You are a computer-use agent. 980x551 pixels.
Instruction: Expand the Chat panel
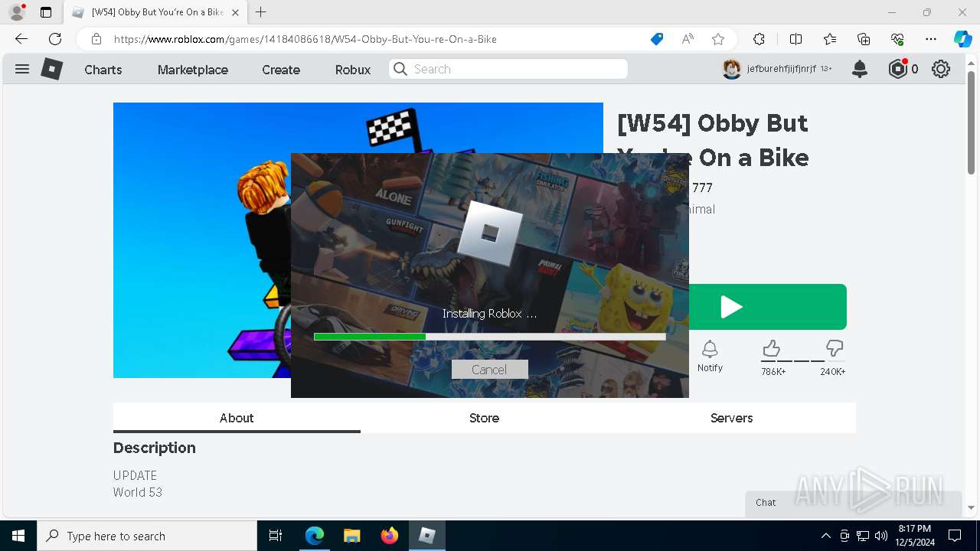(853, 502)
